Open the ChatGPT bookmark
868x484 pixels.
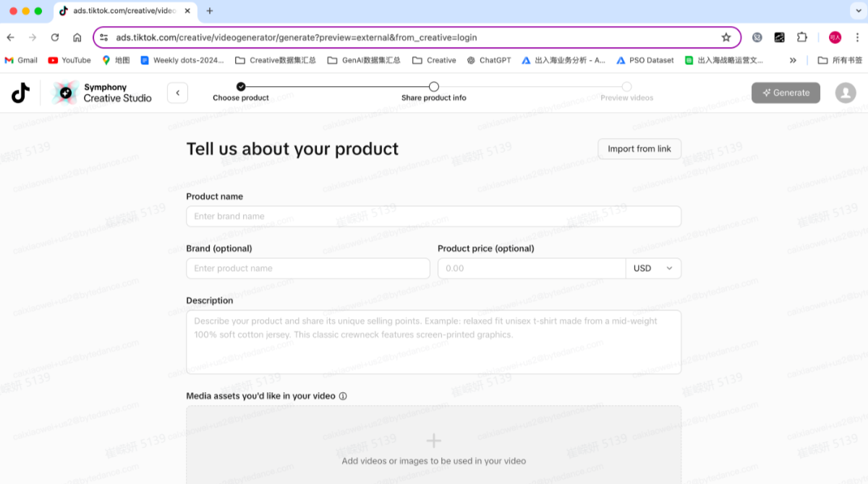point(490,60)
